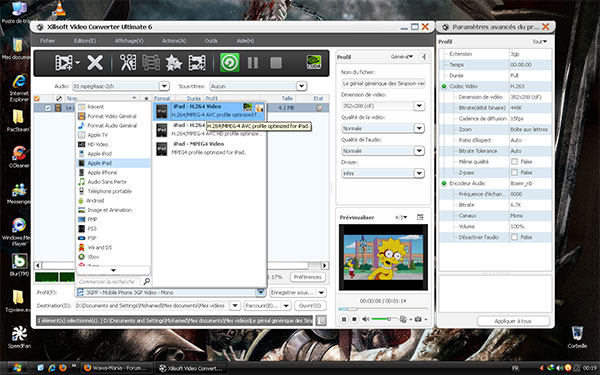The width and height of the screenshot is (600, 375).
Task: Open the Dimension de vidéo dropdown
Action: (x=419, y=106)
